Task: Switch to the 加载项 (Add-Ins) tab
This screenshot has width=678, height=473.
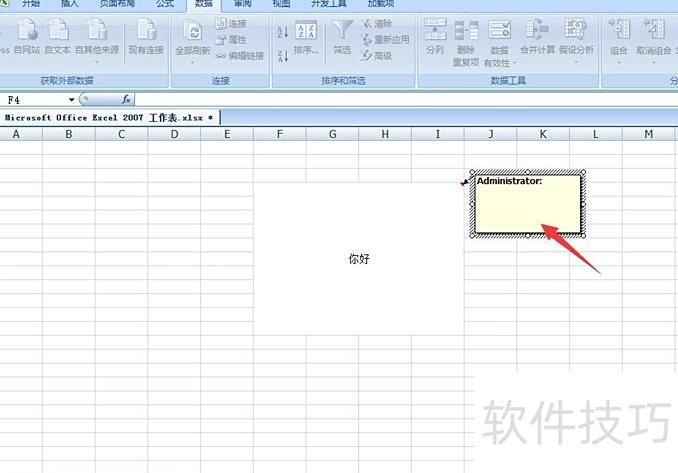Action: point(381,3)
